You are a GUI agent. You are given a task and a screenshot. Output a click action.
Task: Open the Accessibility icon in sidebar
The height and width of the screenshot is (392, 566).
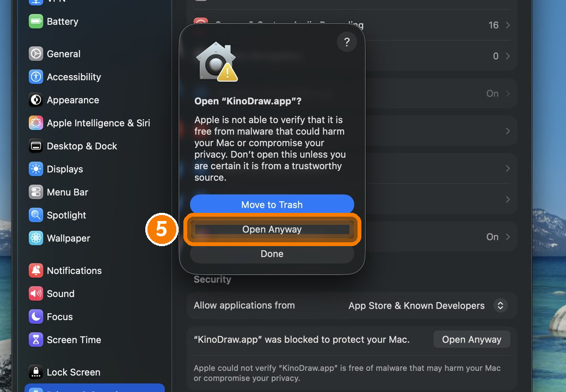(36, 77)
